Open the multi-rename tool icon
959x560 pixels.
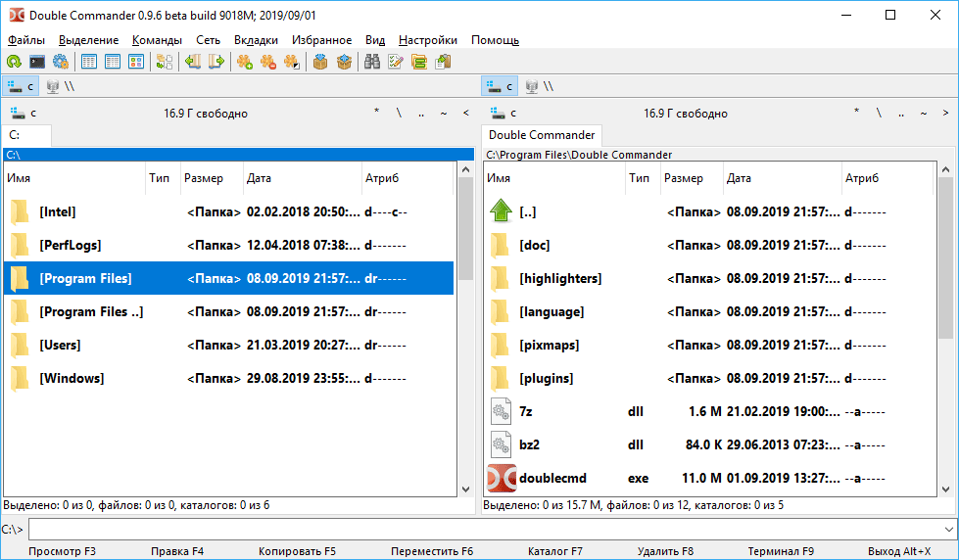pos(396,62)
